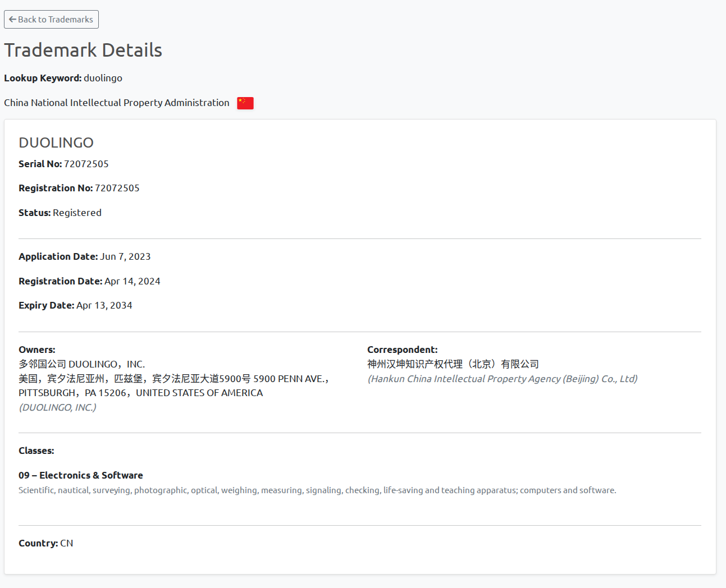Viewport: 726px width, 588px height.
Task: Click the Serial No value 72072505
Action: click(x=86, y=164)
